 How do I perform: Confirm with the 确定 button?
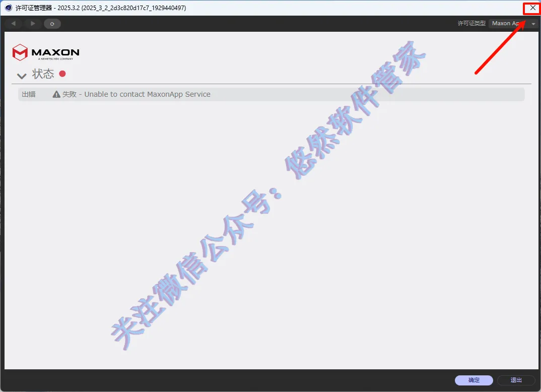474,380
